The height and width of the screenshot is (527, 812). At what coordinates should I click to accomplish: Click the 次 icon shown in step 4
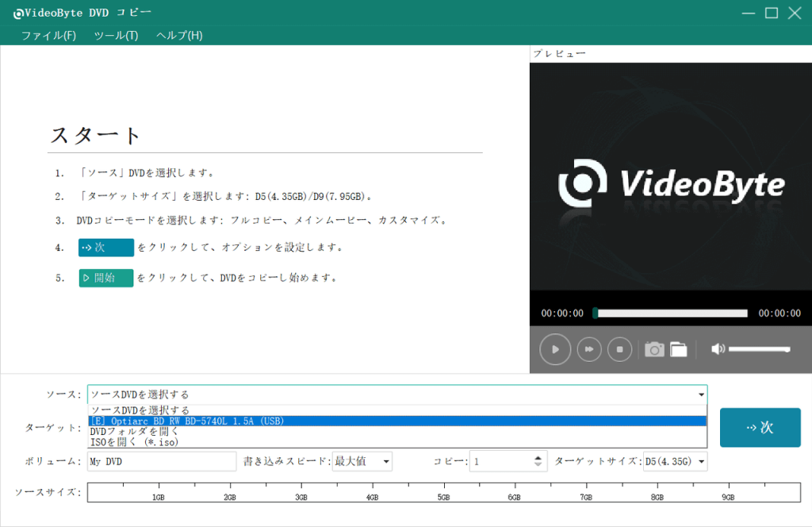pos(105,247)
